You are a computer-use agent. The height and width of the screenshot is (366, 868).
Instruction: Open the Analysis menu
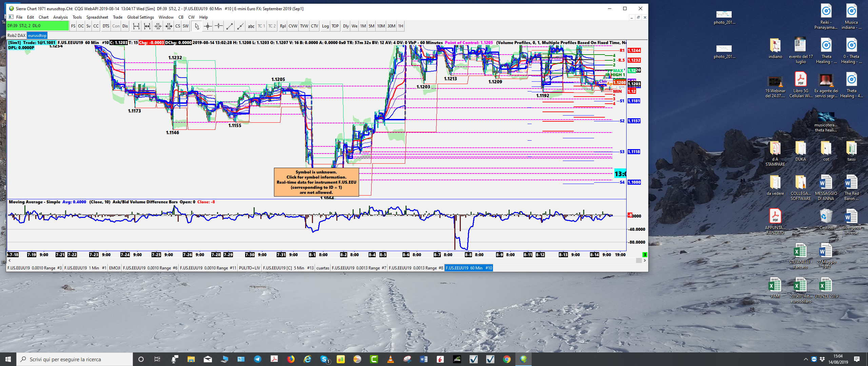[60, 17]
